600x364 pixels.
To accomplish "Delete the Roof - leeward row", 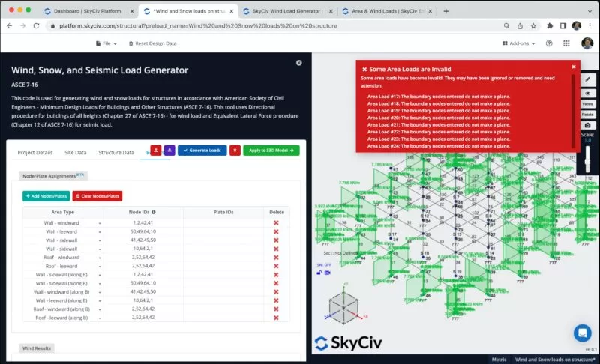I will 276,266.
